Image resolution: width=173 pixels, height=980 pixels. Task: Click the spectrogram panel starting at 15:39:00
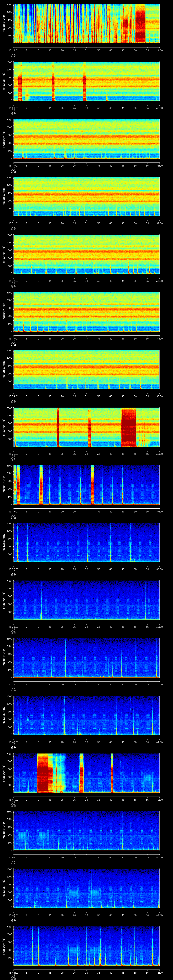87,658
